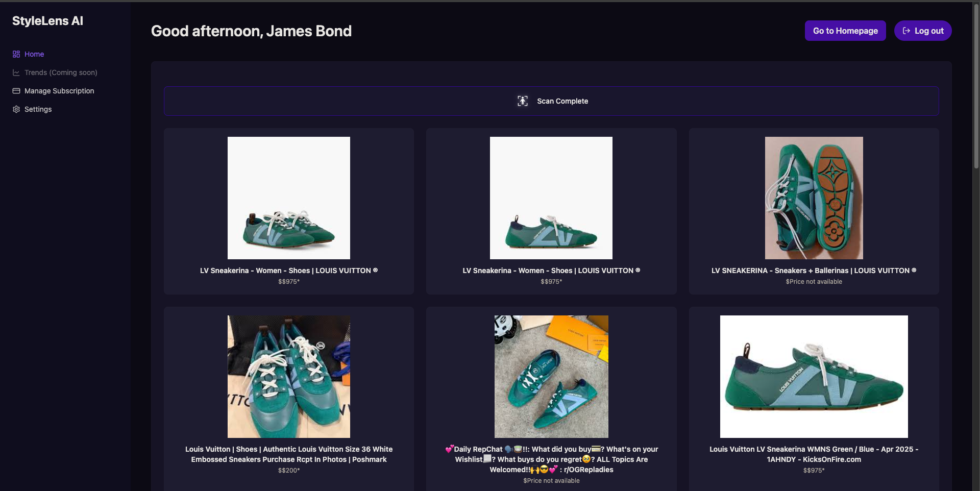
Task: Open Home in the sidebar
Action: (34, 54)
